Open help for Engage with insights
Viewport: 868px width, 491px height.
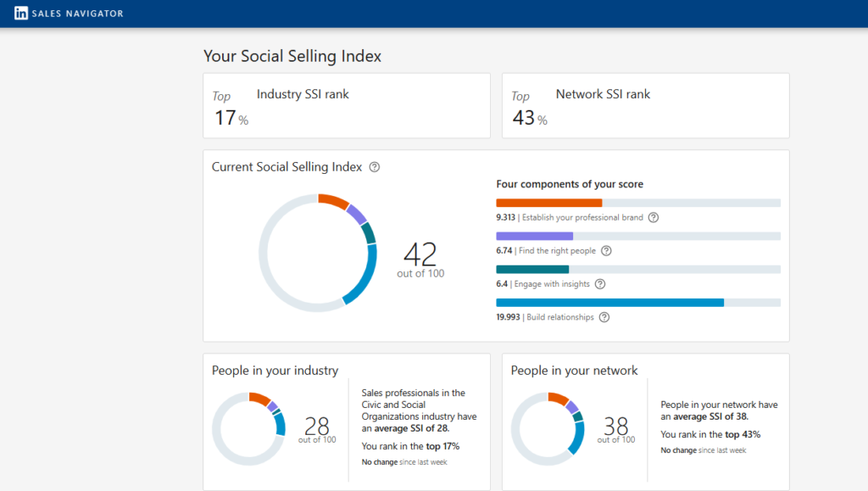click(600, 284)
